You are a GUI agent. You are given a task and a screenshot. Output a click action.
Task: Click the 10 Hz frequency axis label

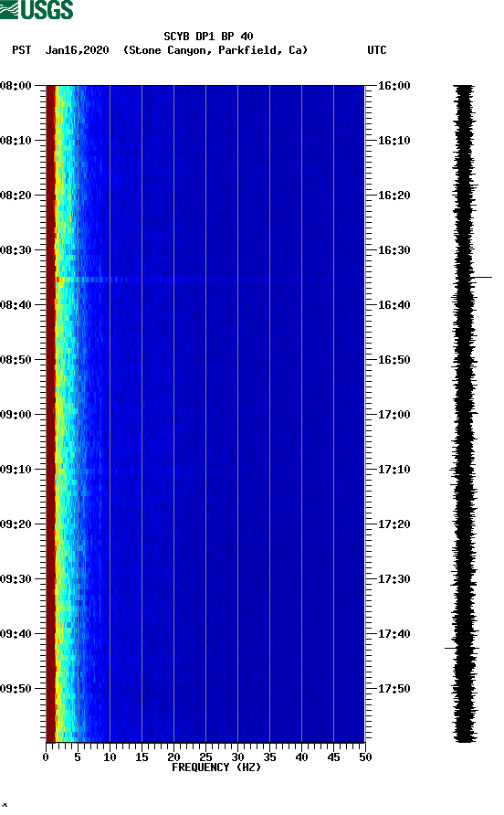110,757
